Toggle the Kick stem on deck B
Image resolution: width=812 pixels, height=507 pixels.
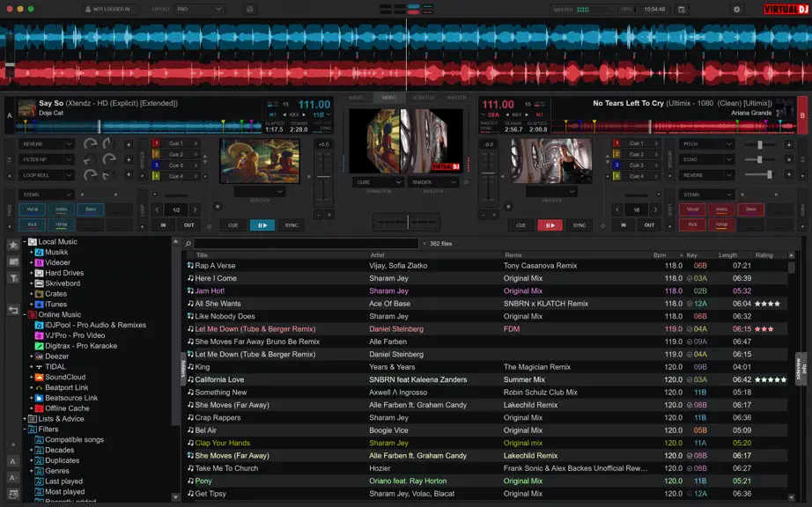(692, 224)
